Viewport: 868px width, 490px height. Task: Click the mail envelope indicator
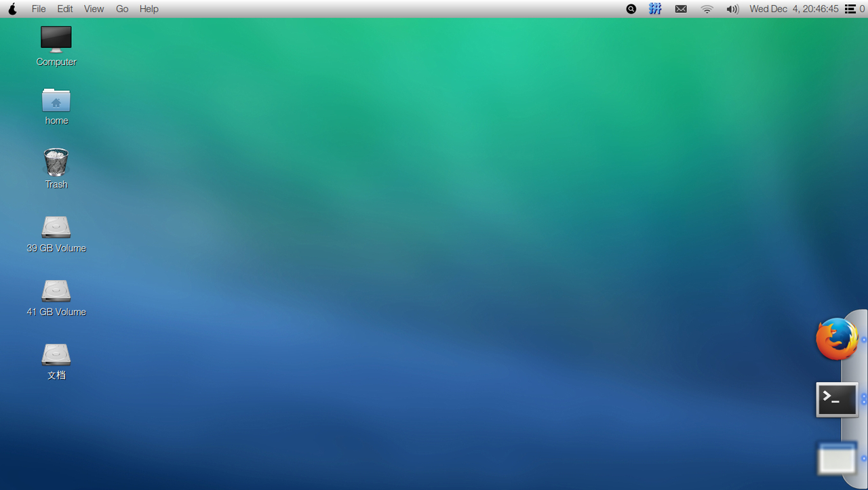pyautogui.click(x=681, y=9)
